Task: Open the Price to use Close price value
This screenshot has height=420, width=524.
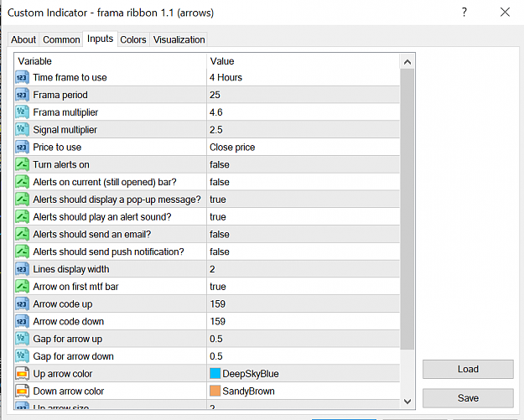Action: tap(304, 148)
